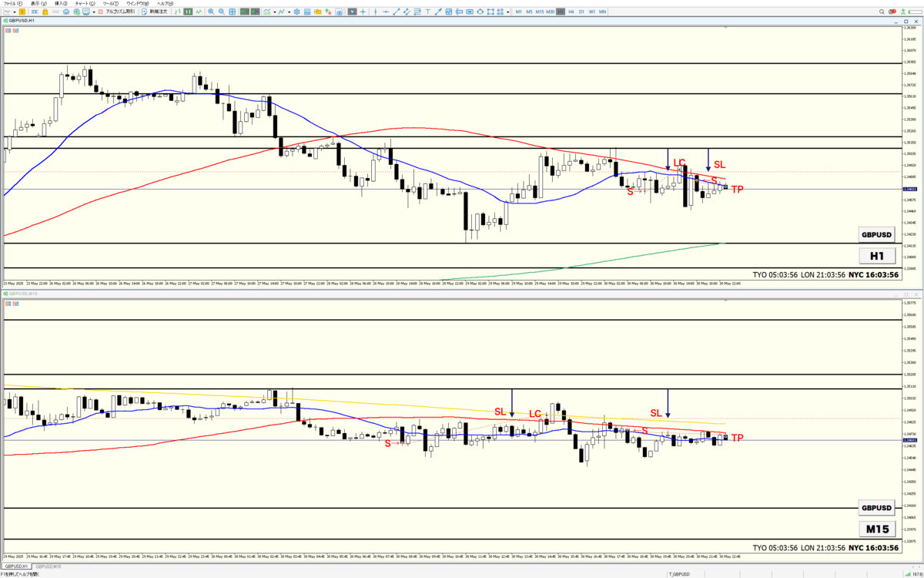
Task: Click the terminal message window icon
Action: coord(85,12)
